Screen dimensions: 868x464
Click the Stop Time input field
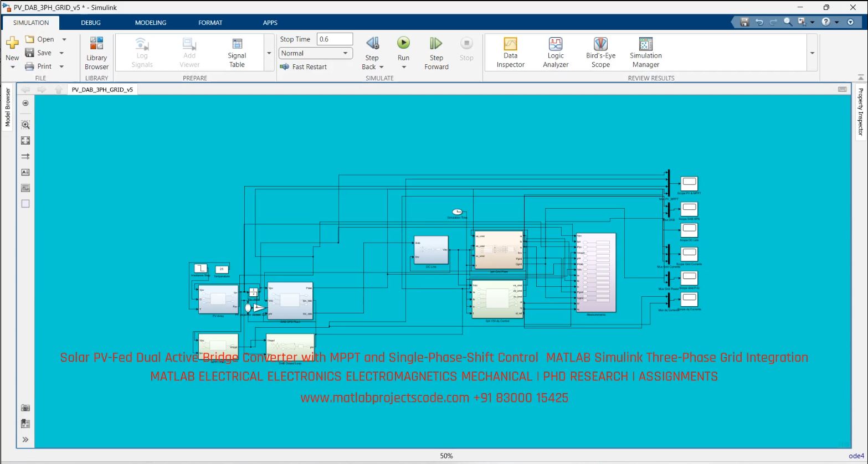335,39
